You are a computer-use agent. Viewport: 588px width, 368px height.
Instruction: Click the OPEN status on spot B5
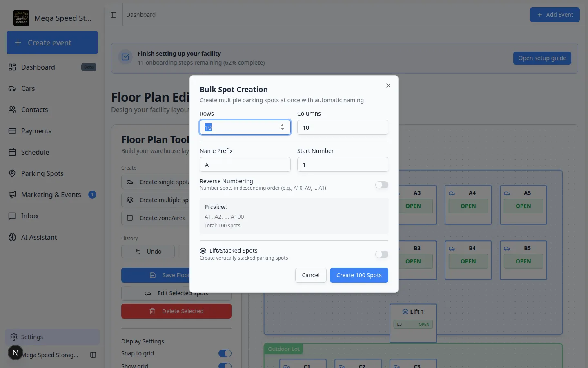pyautogui.click(x=523, y=261)
